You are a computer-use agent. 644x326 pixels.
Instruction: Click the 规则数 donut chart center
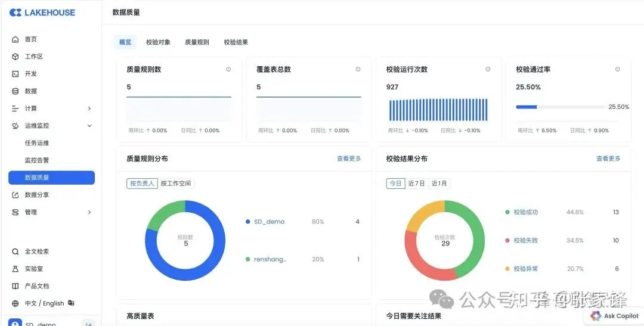pyautogui.click(x=185, y=241)
